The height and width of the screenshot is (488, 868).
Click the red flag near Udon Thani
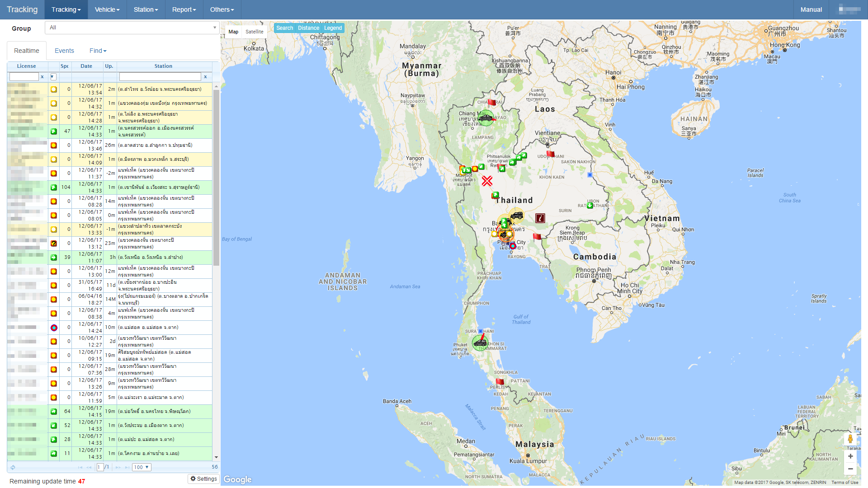tap(550, 154)
